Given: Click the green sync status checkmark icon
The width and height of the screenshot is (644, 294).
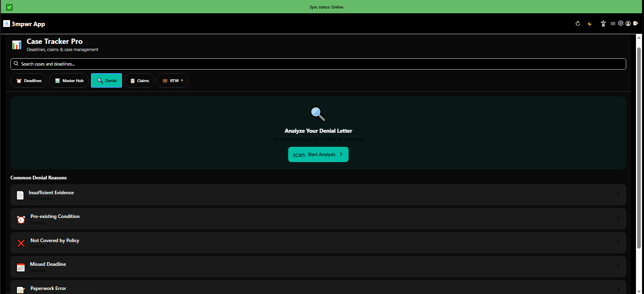Looking at the screenshot, I should pyautogui.click(x=9, y=7).
